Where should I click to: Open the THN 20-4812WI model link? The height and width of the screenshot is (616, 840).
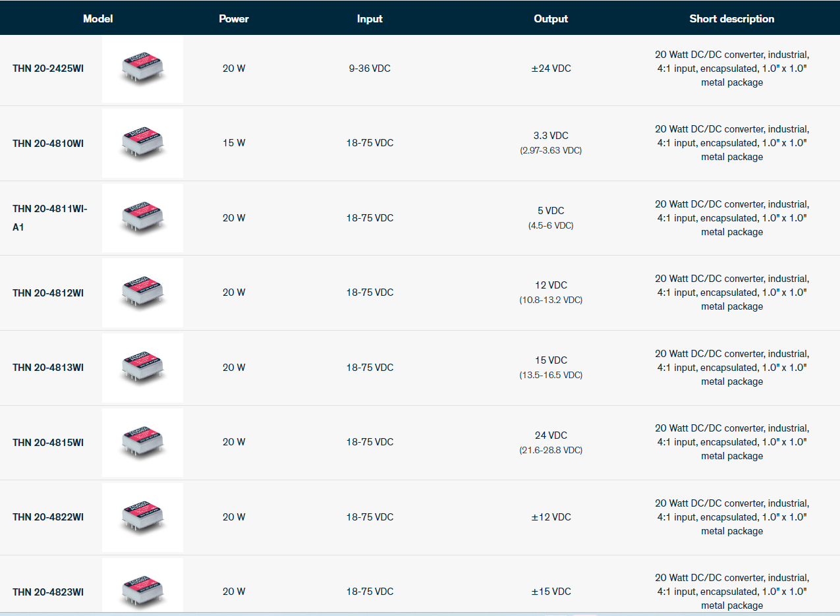pyautogui.click(x=48, y=293)
